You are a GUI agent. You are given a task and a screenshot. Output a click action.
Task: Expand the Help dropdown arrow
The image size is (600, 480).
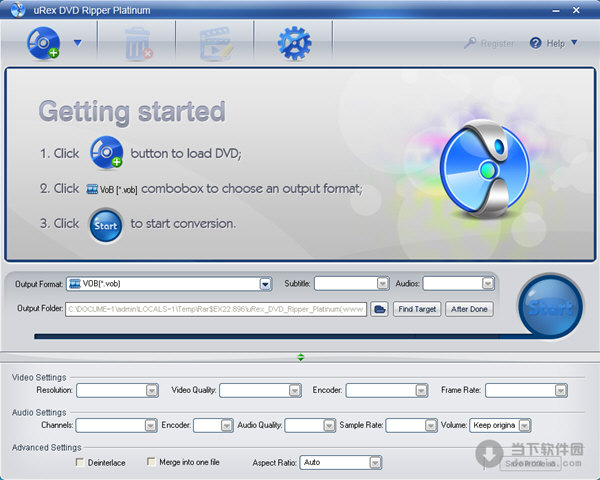[574, 42]
